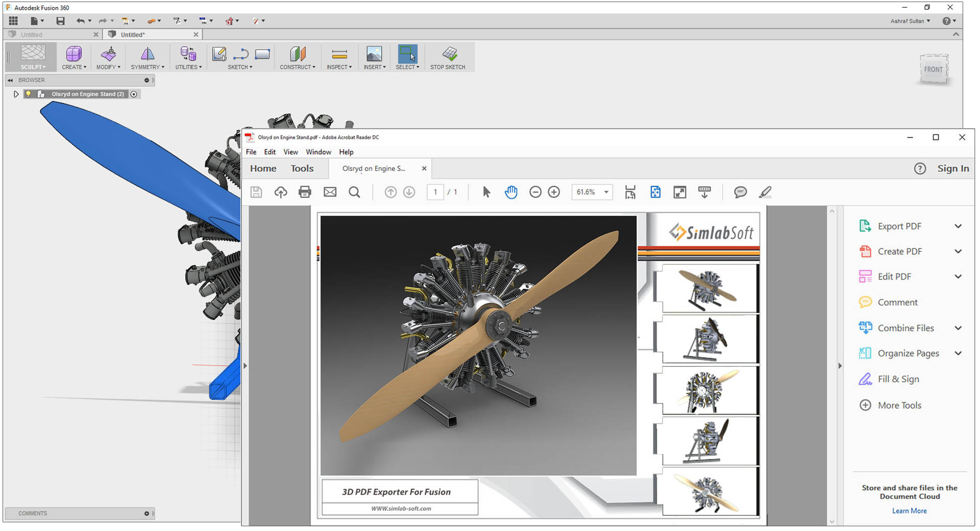Open More Tools in the Acrobat pane
This screenshot has width=980, height=531.
tap(891, 405)
